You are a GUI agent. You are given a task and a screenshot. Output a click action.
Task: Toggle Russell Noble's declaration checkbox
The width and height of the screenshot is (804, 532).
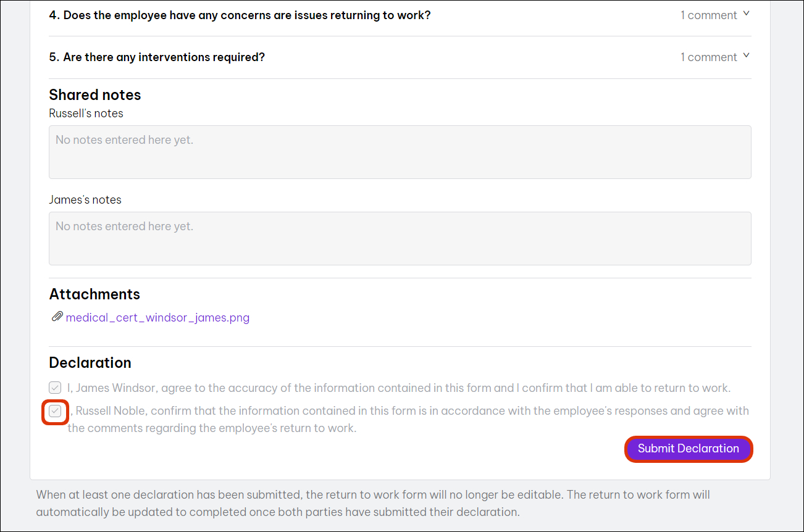[56, 411]
